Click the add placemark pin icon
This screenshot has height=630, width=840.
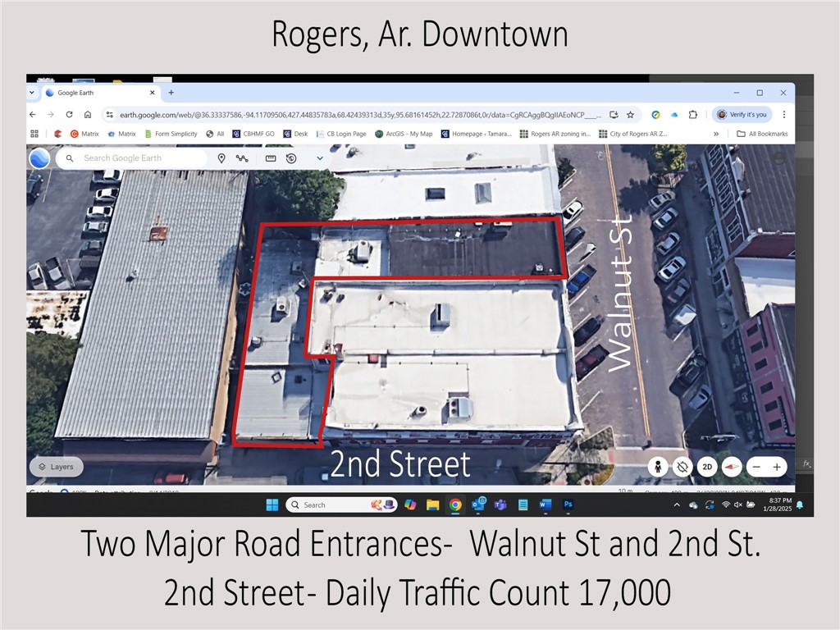point(221,158)
